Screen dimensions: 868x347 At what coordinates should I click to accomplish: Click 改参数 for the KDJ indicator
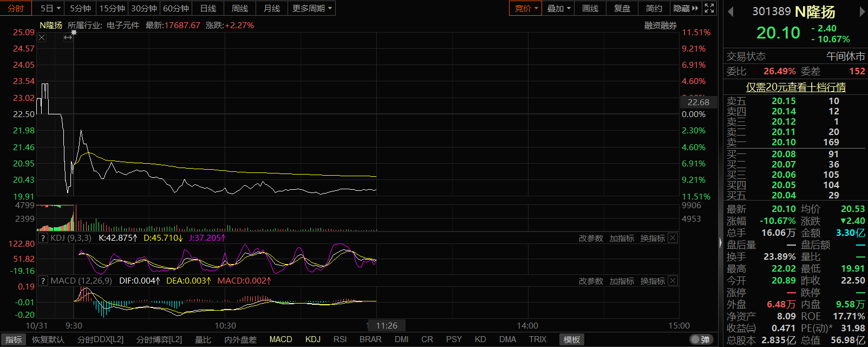[x=591, y=238]
